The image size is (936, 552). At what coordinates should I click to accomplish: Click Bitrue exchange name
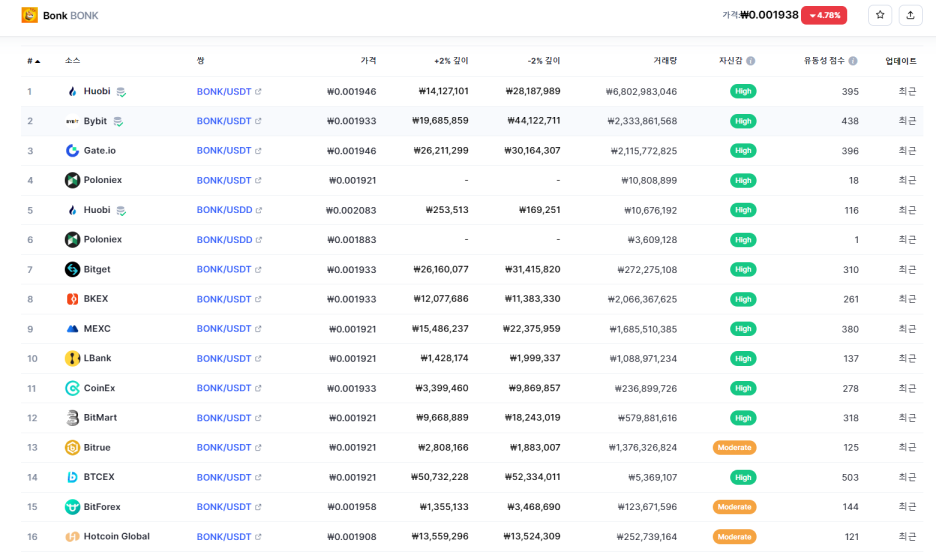pyautogui.click(x=97, y=448)
